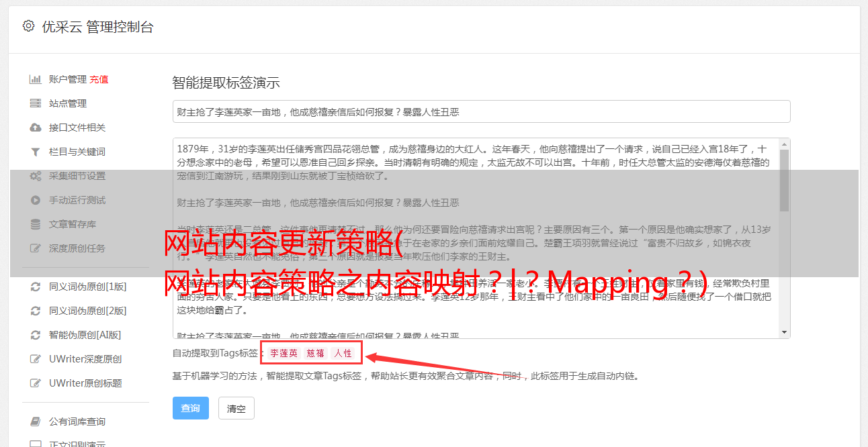
Task: Open UWriter深度原创 menu item
Action: point(85,359)
